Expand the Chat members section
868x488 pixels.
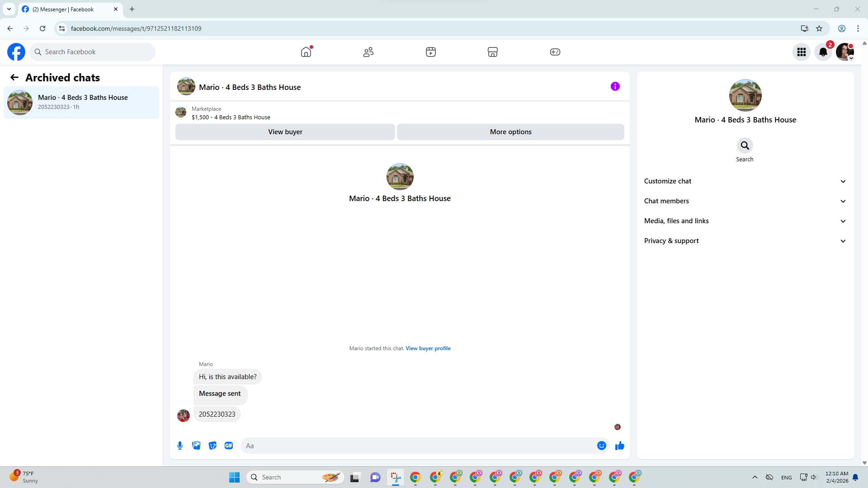[x=745, y=201]
